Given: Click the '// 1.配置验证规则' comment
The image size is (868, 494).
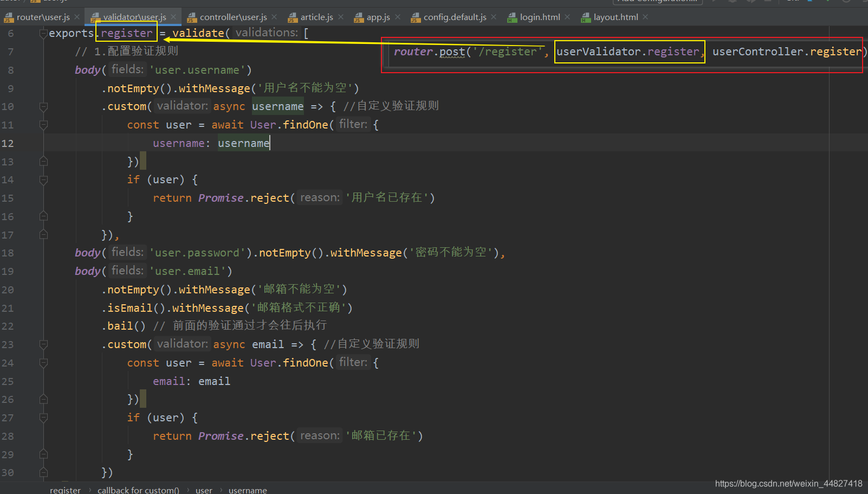Looking at the screenshot, I should [127, 52].
